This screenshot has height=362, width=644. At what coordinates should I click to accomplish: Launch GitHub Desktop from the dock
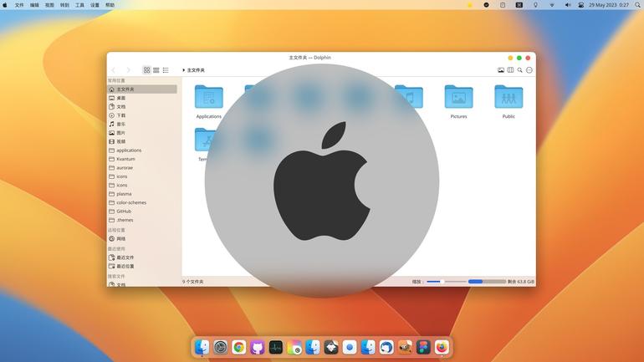click(x=257, y=347)
